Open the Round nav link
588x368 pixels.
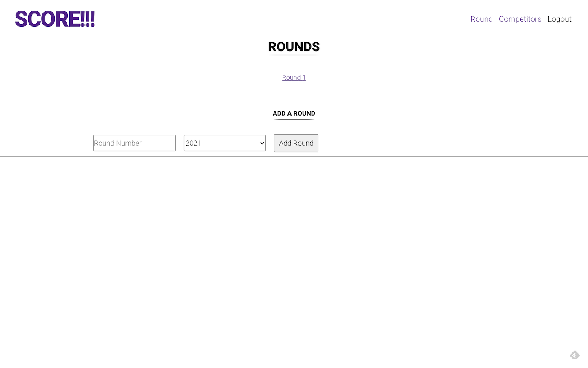(481, 19)
